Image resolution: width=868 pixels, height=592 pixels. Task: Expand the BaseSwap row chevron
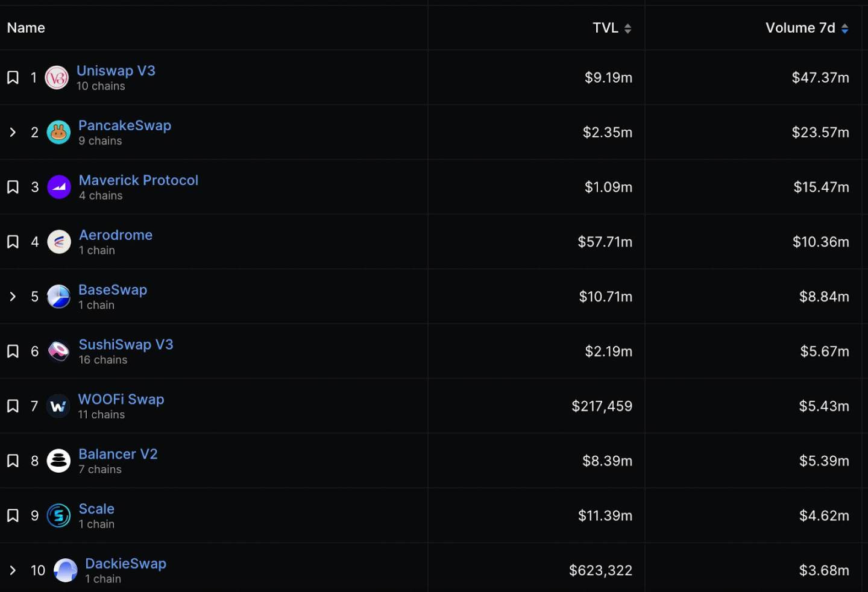tap(13, 297)
